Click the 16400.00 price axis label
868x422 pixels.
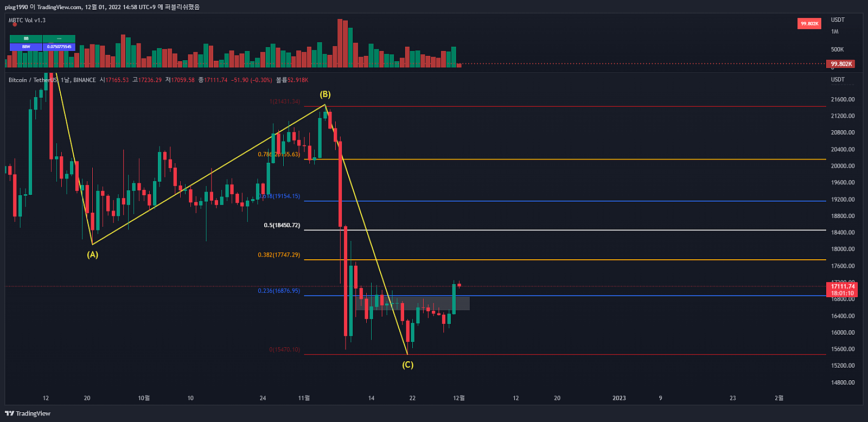tap(843, 316)
